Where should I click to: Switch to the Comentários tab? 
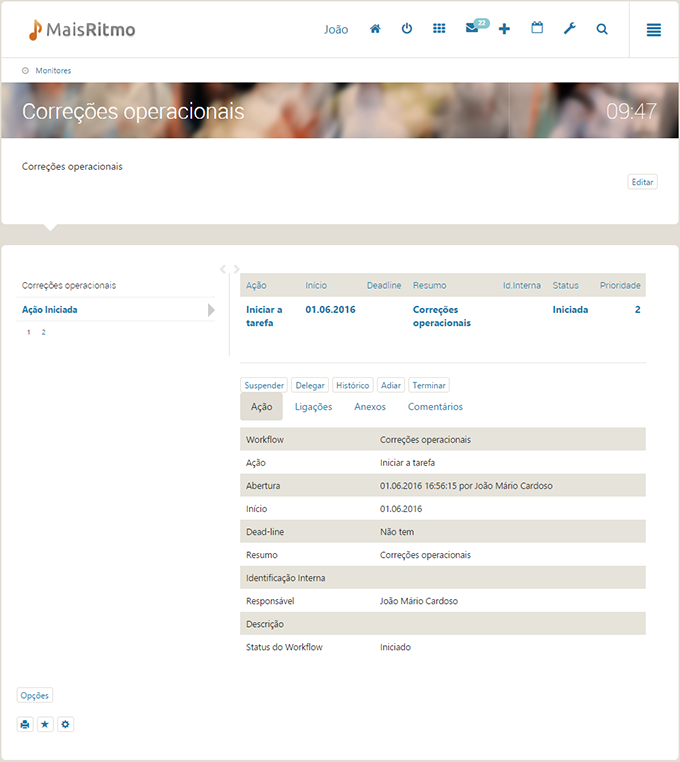435,407
